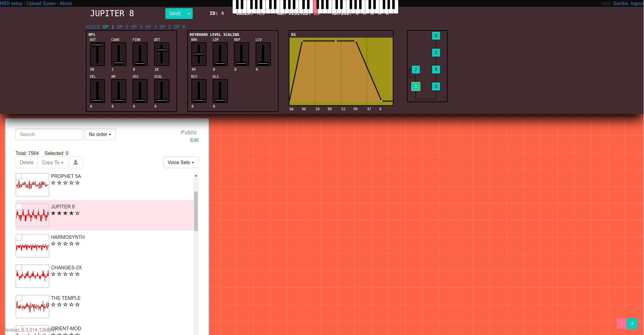644x335 pixels.
Task: Click JUPITER 8 star rating row
Action: pyautogui.click(x=65, y=213)
